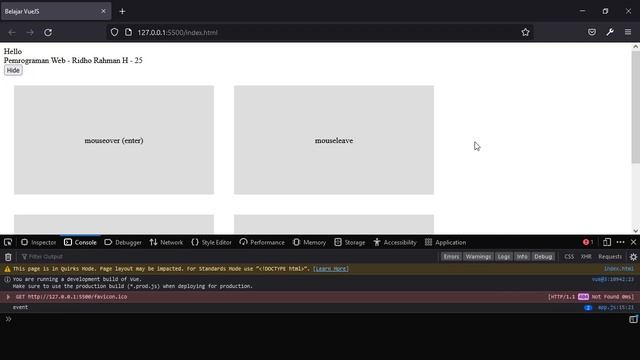Open the Performance tab

pos(262,242)
